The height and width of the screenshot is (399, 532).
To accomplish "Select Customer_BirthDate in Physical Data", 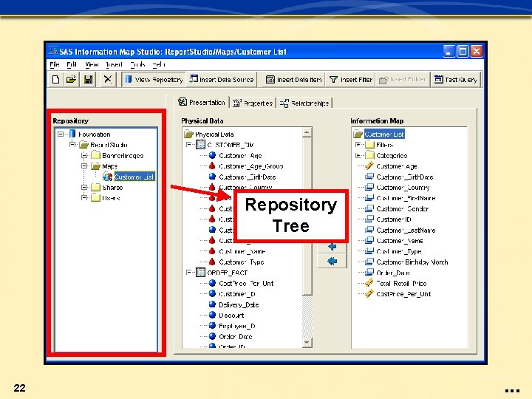I will pyautogui.click(x=248, y=177).
